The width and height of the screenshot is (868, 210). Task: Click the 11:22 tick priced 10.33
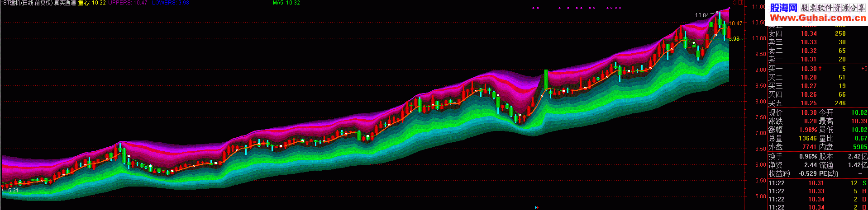tap(816, 191)
